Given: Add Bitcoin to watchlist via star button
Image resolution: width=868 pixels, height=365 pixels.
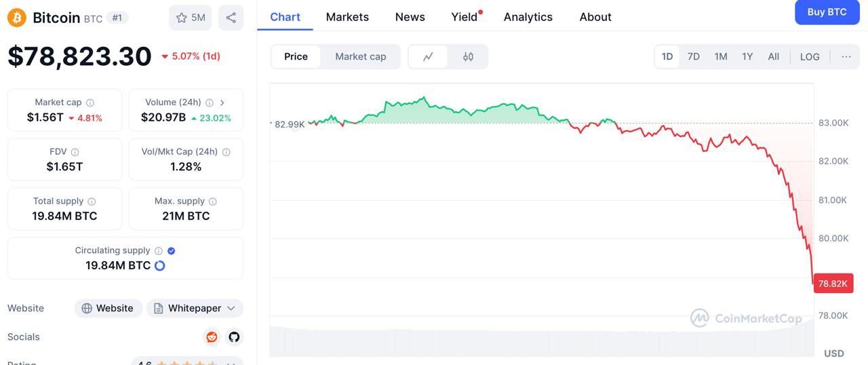Looking at the screenshot, I should (x=191, y=18).
